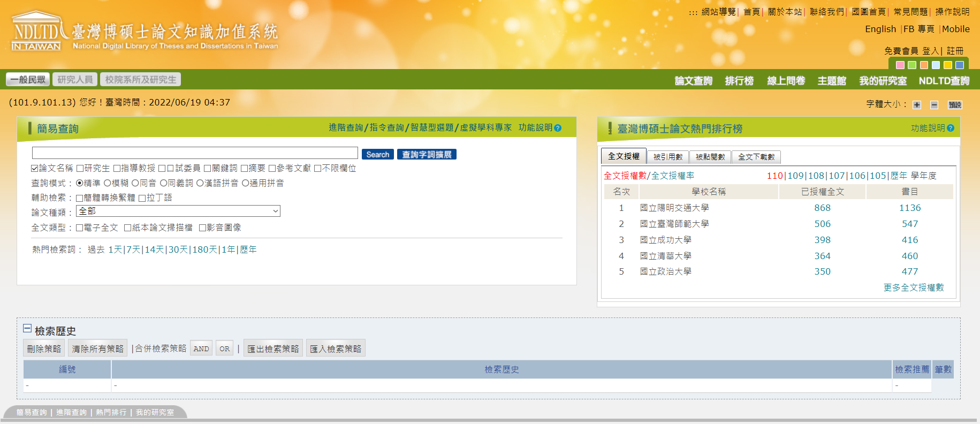Click the 匯入檢索策略 button

(x=336, y=349)
